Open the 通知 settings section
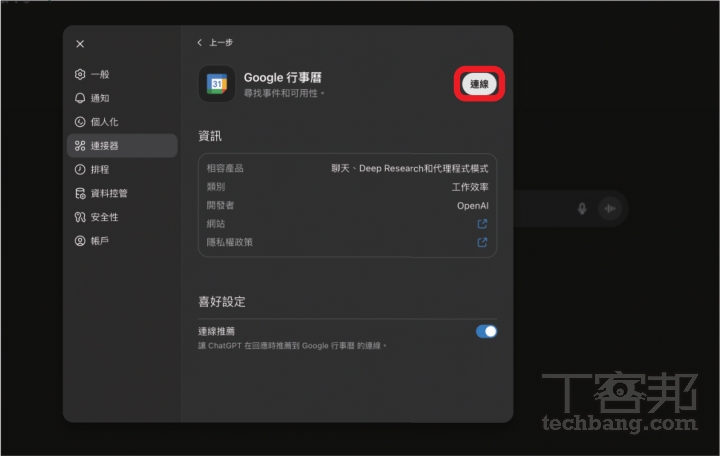 click(122, 98)
